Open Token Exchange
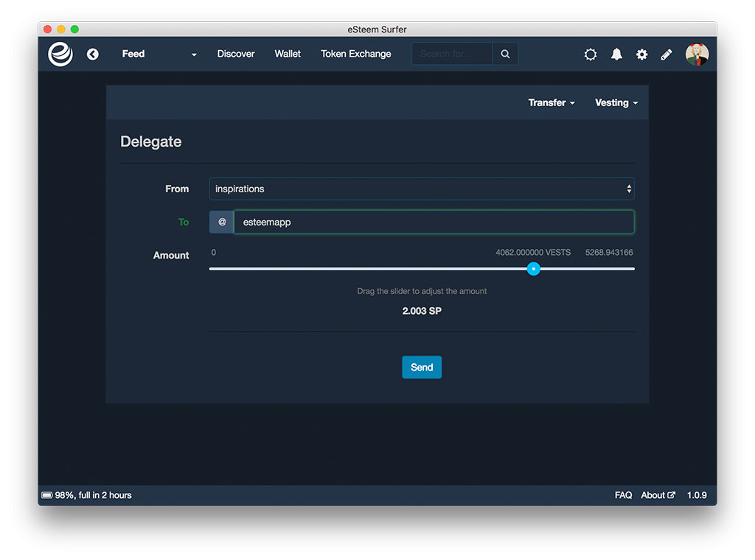This screenshot has width=755, height=560. tap(356, 54)
